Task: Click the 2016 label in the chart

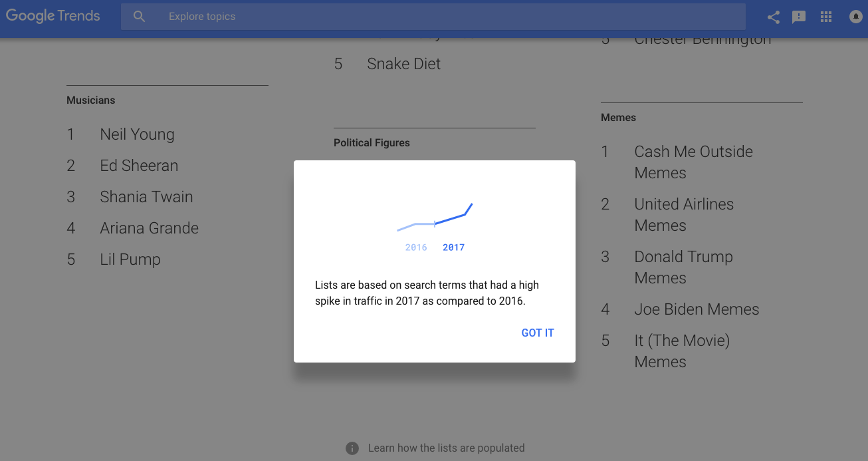Action: [416, 247]
